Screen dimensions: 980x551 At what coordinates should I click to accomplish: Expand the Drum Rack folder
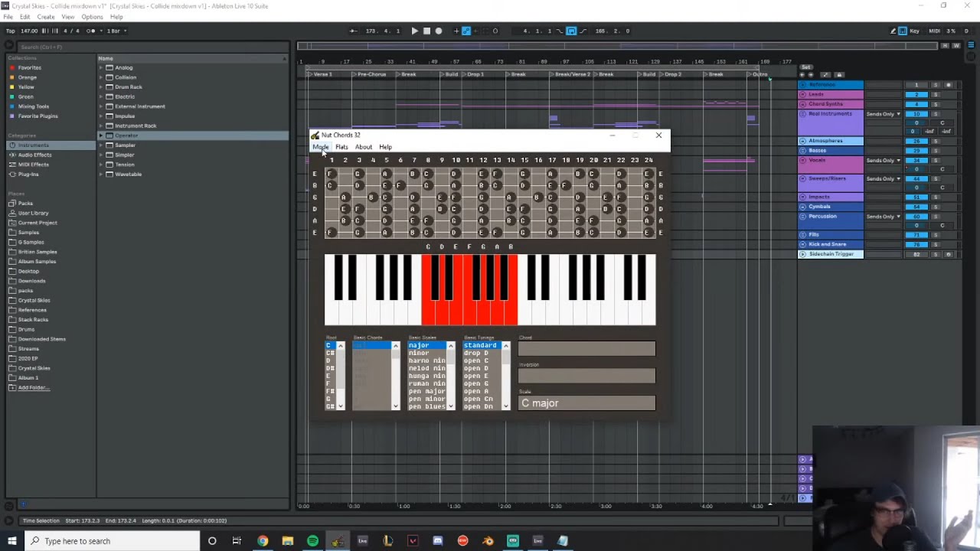[100, 87]
